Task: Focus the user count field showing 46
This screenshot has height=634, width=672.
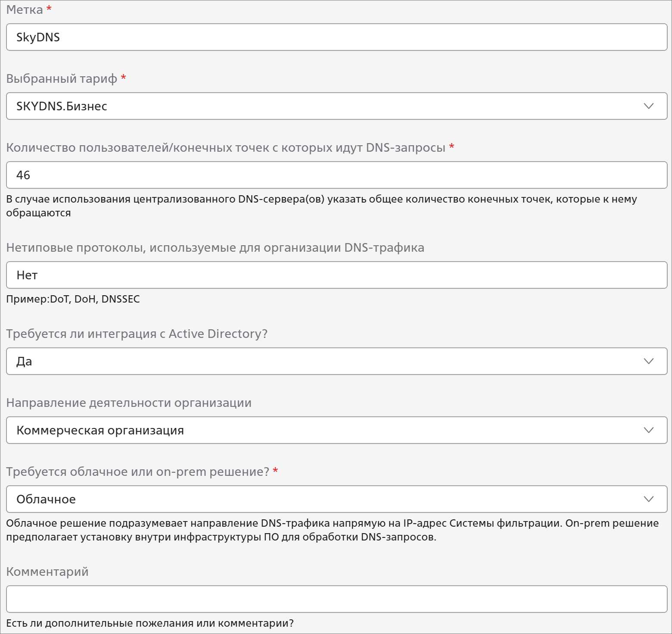Action: (336, 175)
